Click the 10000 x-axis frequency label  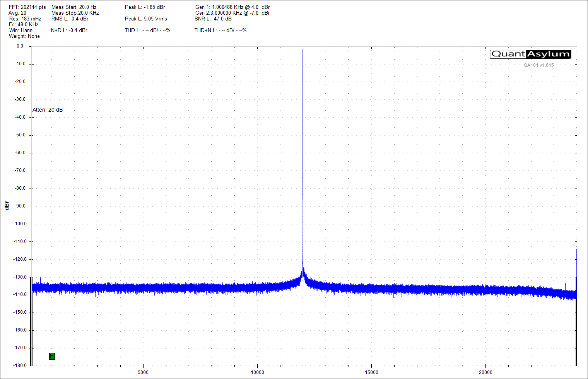click(258, 372)
